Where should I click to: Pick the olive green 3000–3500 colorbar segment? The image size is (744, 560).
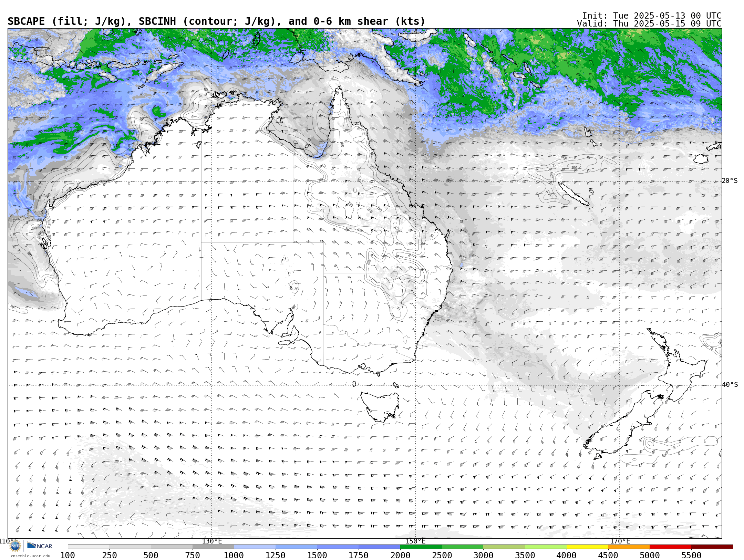pos(504,547)
